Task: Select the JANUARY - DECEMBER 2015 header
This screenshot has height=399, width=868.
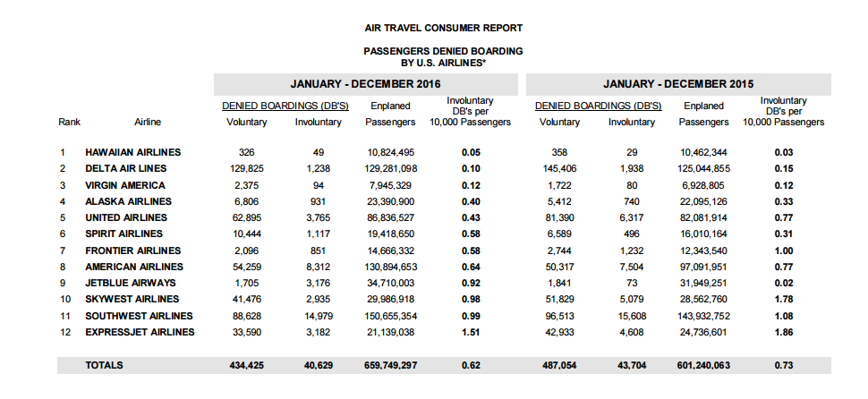Action: pyautogui.click(x=678, y=84)
